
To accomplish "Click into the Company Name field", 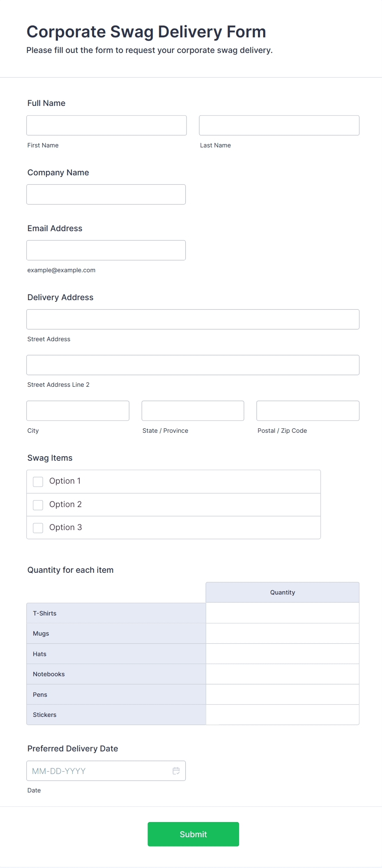I will click(106, 194).
